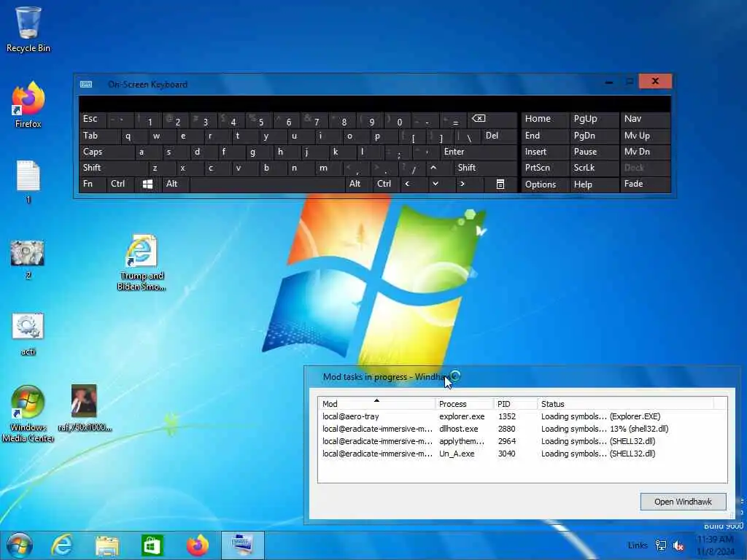Click the Tab key on keyboard
The height and width of the screenshot is (560, 747).
tap(99, 136)
